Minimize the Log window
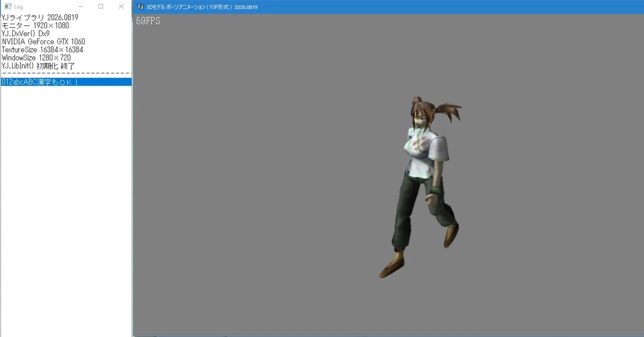Image resolution: width=644 pixels, height=337 pixels. (x=80, y=7)
